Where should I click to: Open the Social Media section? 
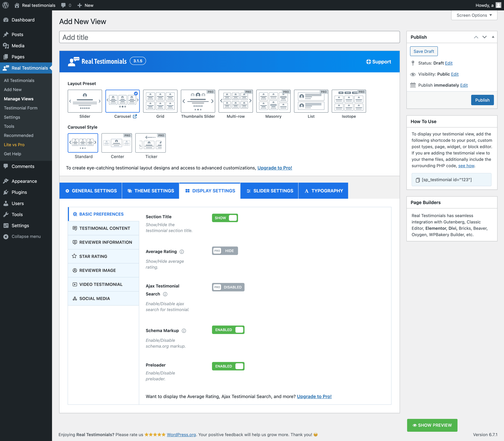(103, 299)
